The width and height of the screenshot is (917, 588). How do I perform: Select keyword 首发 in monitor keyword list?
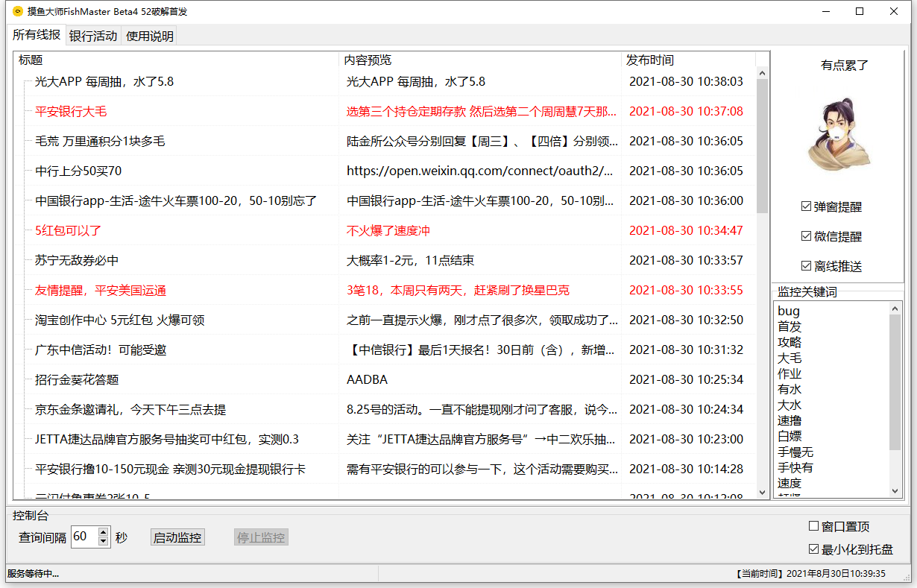click(x=790, y=326)
